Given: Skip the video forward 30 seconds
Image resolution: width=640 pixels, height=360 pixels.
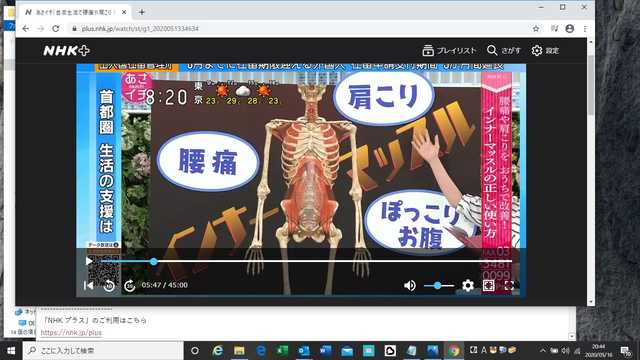Looking at the screenshot, I should pos(129,285).
